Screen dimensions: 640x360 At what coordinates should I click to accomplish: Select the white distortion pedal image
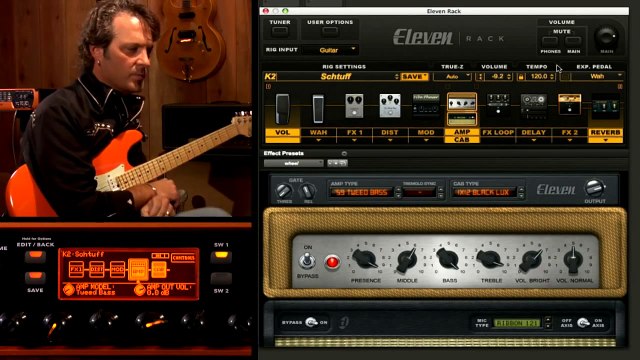(x=390, y=106)
